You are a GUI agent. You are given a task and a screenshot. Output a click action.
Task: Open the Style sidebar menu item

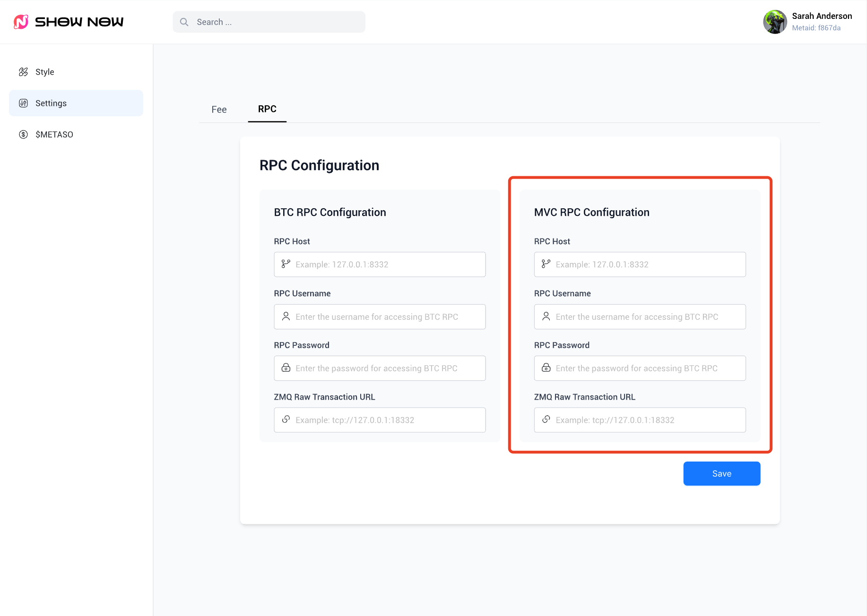point(45,72)
